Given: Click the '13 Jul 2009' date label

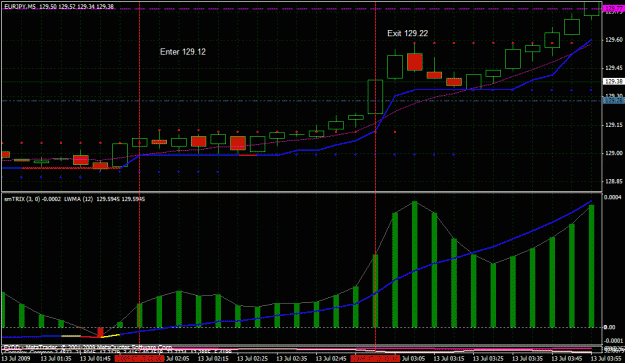Looking at the screenshot, I should point(15,359).
